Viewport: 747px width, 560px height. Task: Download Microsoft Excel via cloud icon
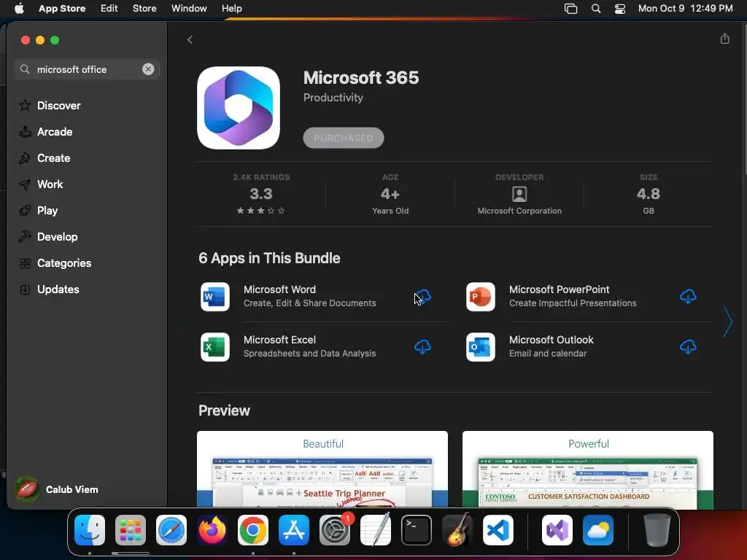click(x=422, y=346)
